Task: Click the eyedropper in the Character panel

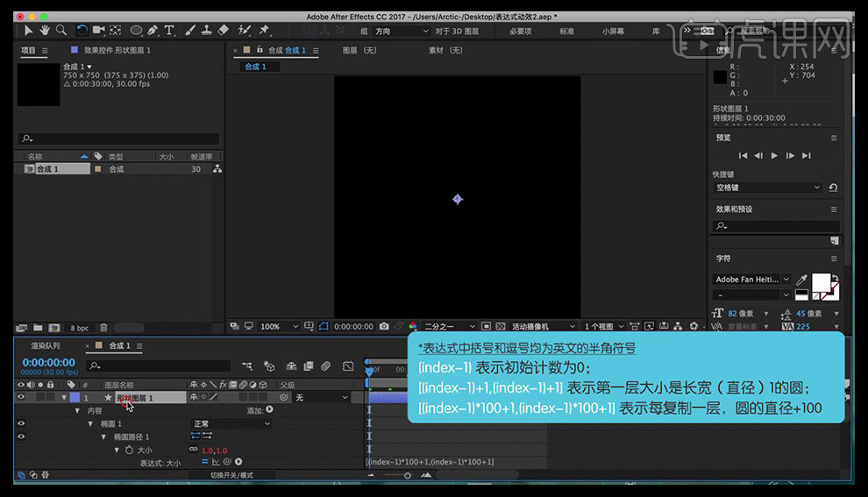Action: tap(801, 280)
